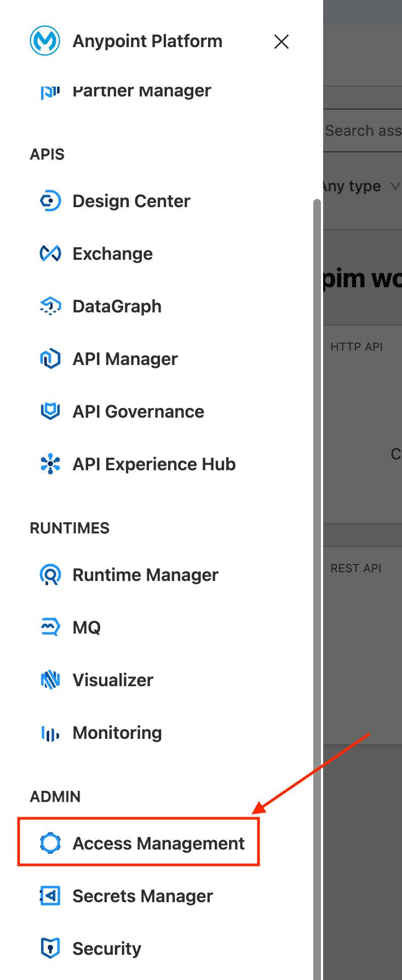Select Security in the Admin section
The width and height of the screenshot is (402, 980).
[107, 949]
